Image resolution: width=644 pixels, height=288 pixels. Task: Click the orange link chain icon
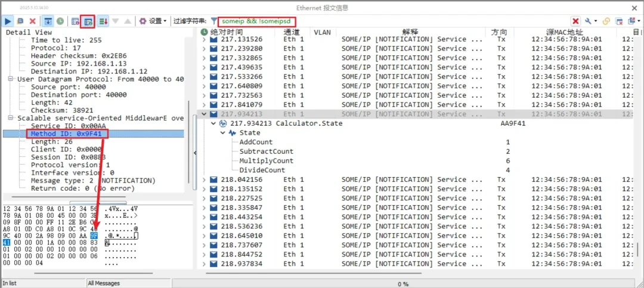click(606, 21)
